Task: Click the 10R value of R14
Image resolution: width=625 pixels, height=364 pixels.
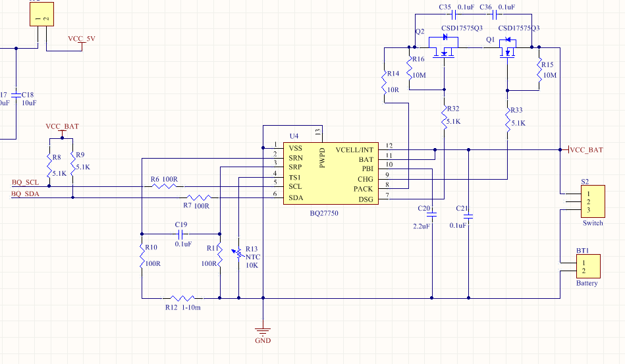Action: pos(393,90)
